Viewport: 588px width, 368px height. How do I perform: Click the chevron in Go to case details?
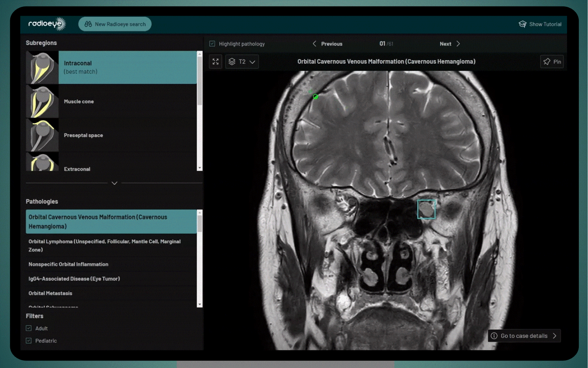555,336
